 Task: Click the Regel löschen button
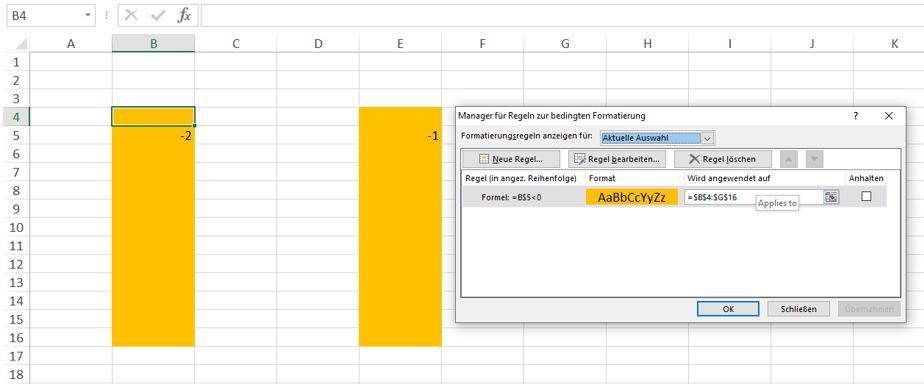click(723, 159)
